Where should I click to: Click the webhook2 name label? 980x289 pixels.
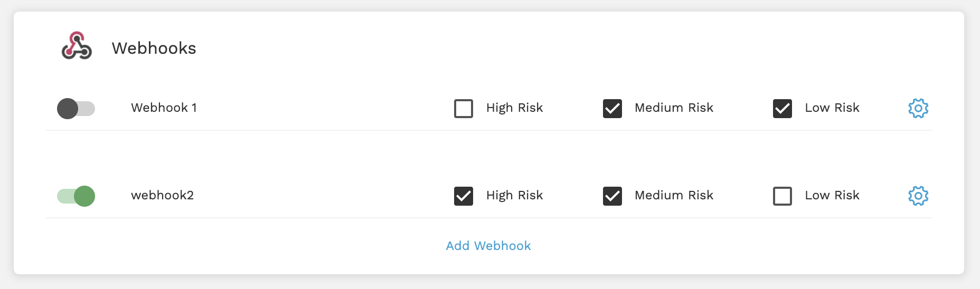[162, 195]
